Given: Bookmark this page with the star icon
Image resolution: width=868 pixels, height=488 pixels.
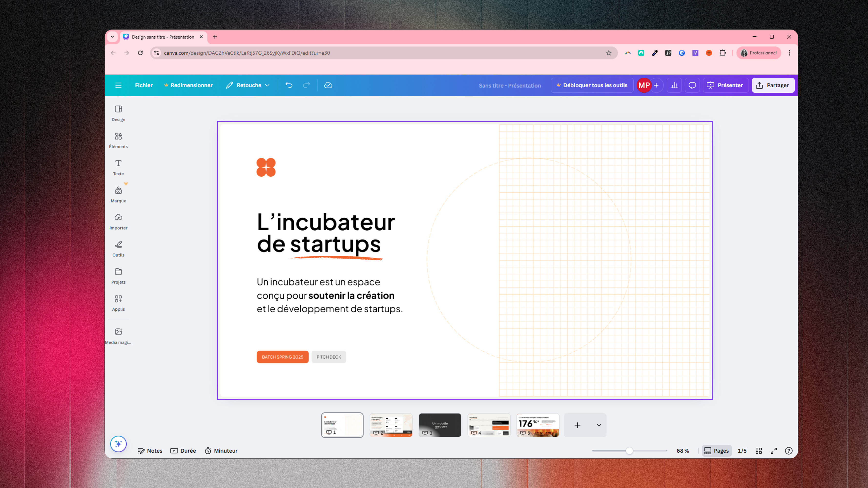Looking at the screenshot, I should [x=609, y=53].
